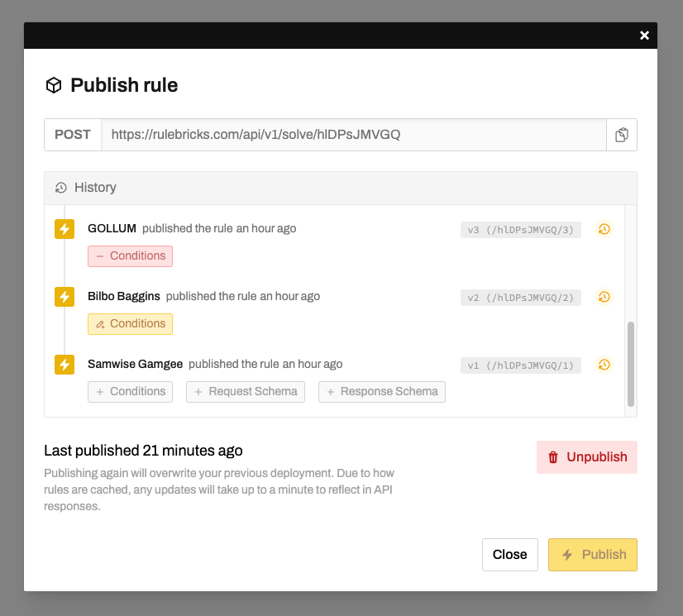Viewport: 683px width, 616px height.
Task: Click the restore icon for version v2
Action: point(604,297)
